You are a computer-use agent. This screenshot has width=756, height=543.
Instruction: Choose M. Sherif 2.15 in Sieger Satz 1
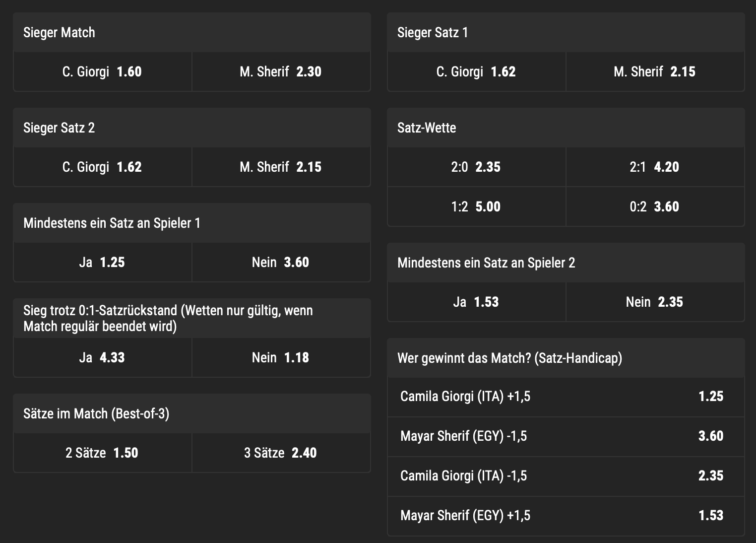[x=655, y=71]
